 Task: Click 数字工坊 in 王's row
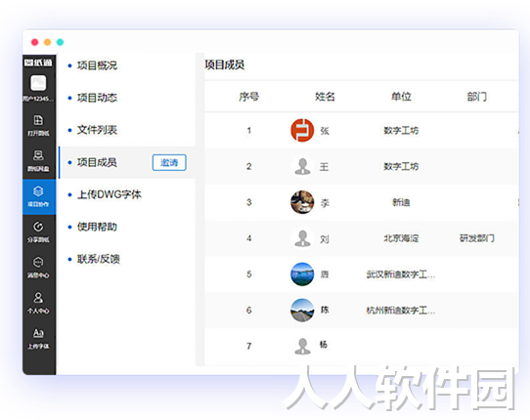click(401, 166)
